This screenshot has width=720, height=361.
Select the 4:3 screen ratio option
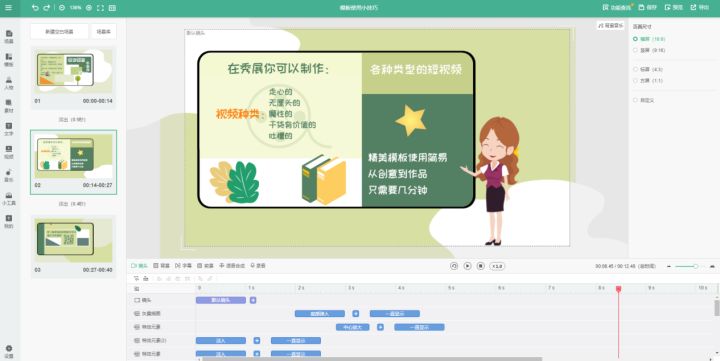tap(648, 69)
